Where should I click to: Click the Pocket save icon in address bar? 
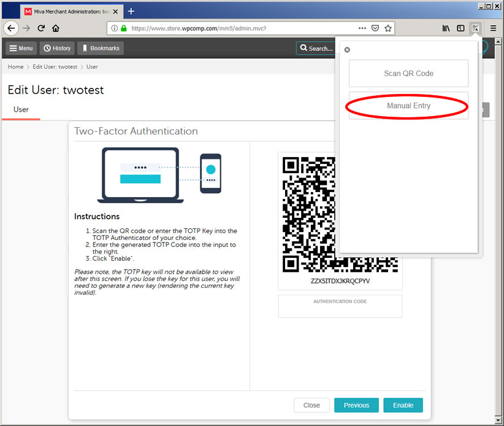tap(375, 28)
